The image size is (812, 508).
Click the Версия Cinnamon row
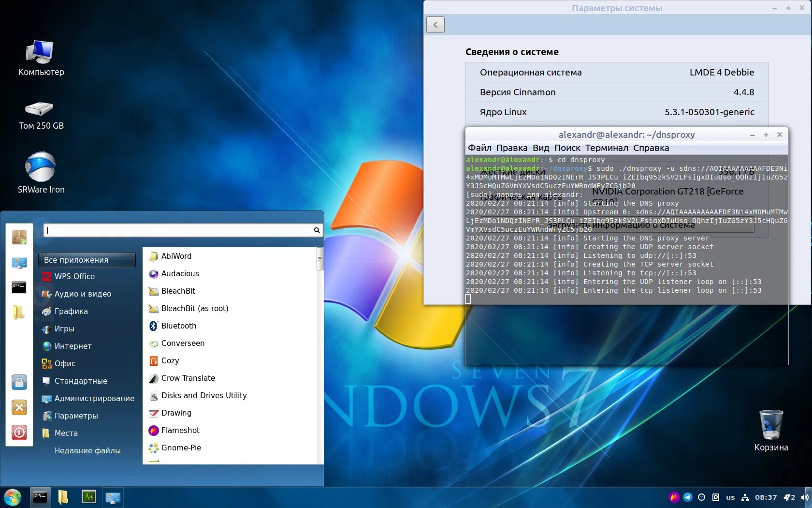pos(617,92)
